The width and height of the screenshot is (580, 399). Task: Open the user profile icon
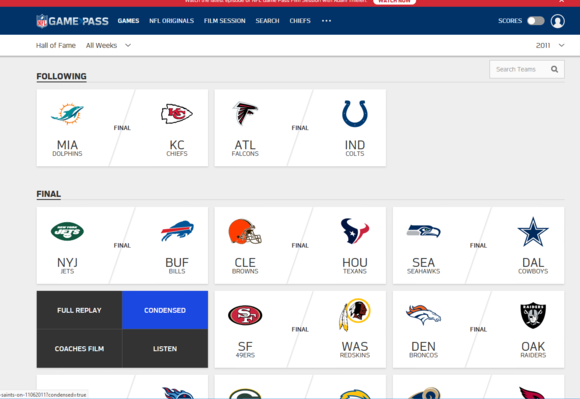tap(557, 21)
